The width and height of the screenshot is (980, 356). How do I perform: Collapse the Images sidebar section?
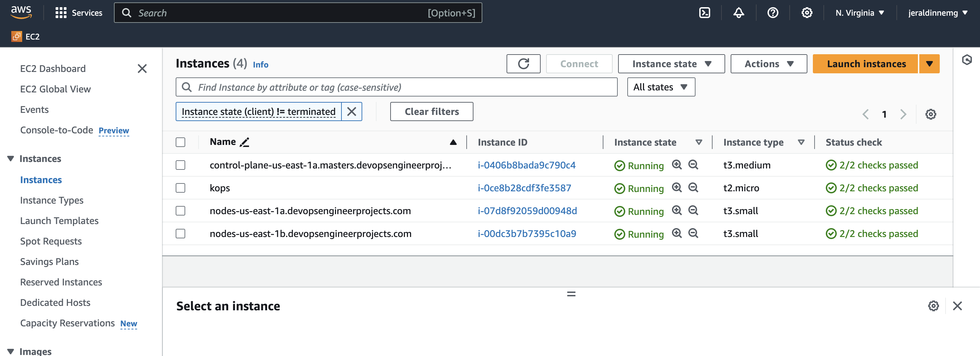(x=11, y=351)
